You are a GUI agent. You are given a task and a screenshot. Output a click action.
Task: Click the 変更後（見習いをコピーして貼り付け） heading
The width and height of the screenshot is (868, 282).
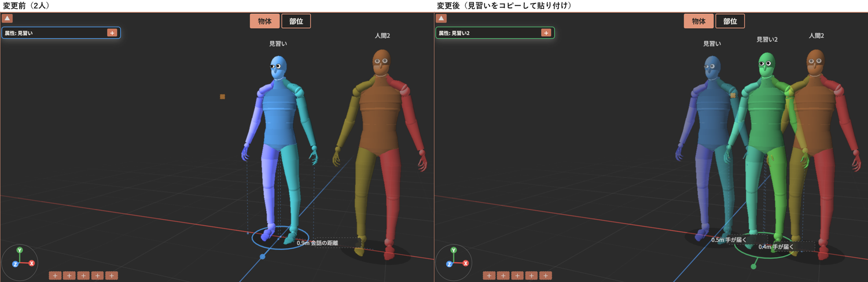click(504, 5)
